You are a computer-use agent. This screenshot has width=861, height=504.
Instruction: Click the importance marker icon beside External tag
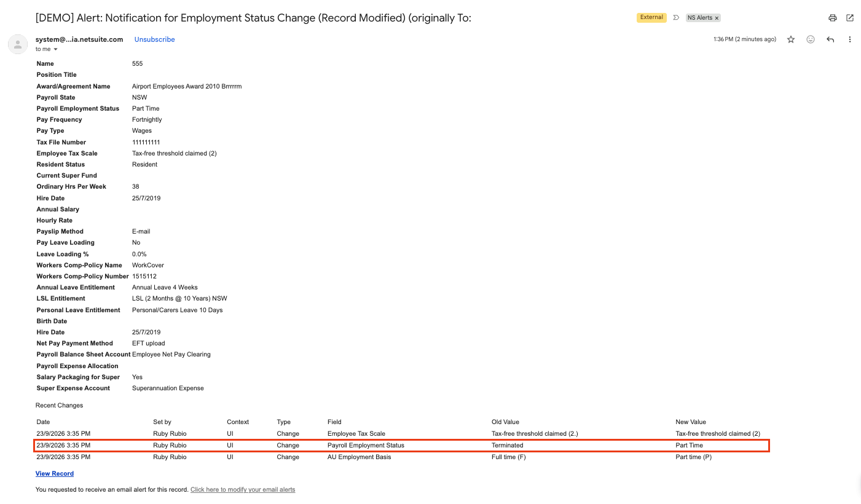tap(677, 18)
